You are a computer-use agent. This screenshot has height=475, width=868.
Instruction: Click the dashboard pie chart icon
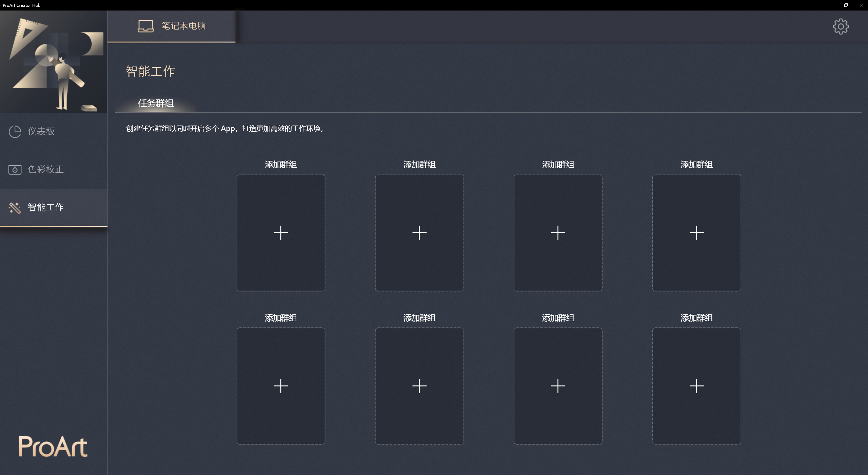[x=15, y=132]
